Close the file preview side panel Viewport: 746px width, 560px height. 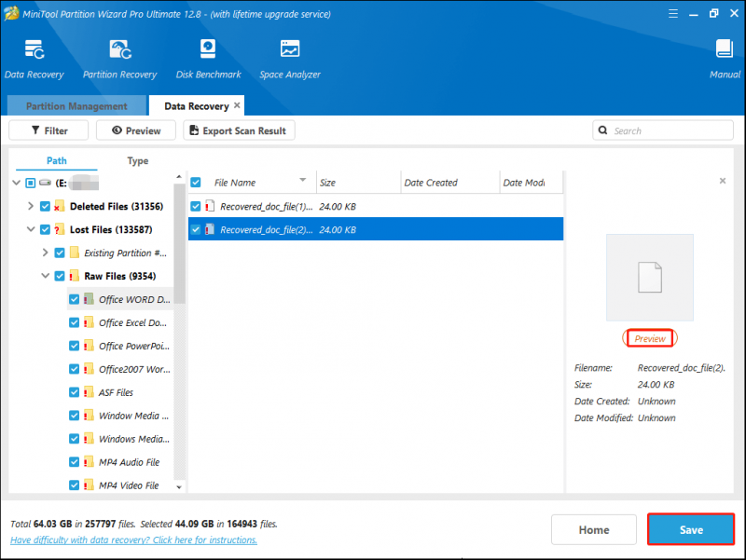722,181
